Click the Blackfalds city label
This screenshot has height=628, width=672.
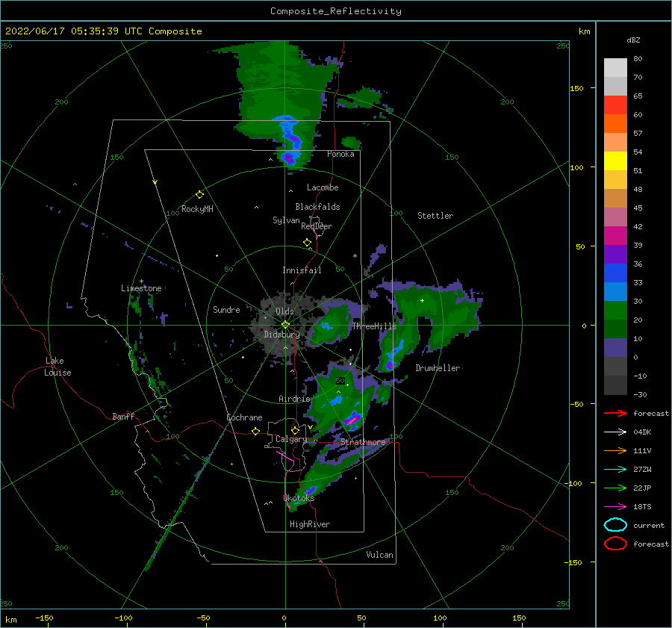[317, 207]
